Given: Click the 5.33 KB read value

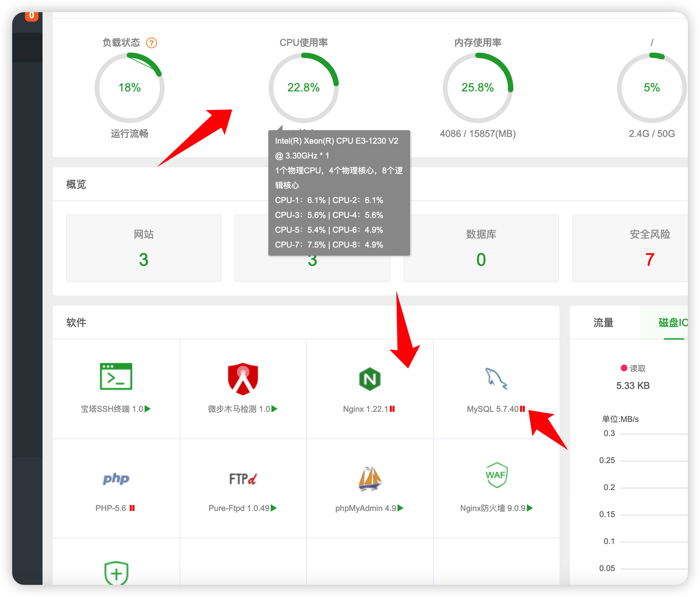Looking at the screenshot, I should pos(633,386).
